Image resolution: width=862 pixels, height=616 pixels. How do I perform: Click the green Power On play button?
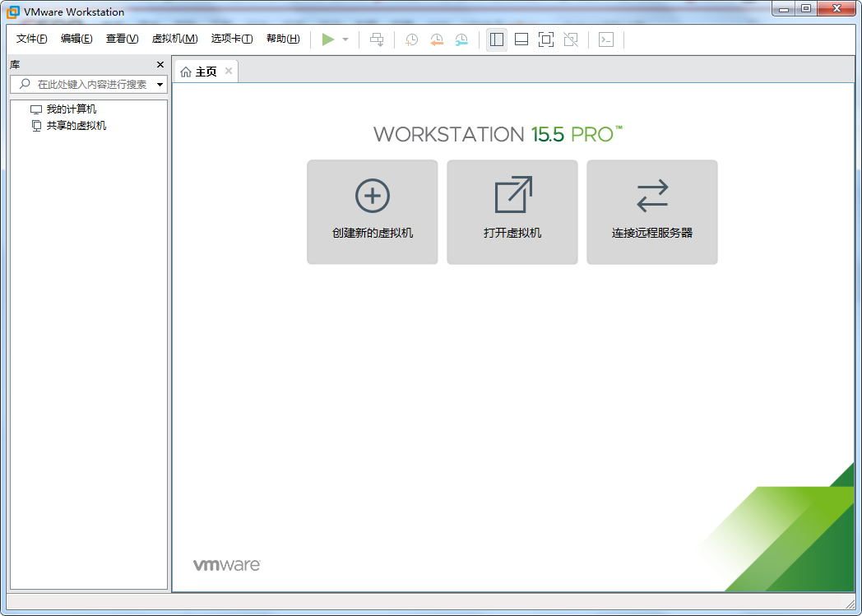tap(327, 39)
